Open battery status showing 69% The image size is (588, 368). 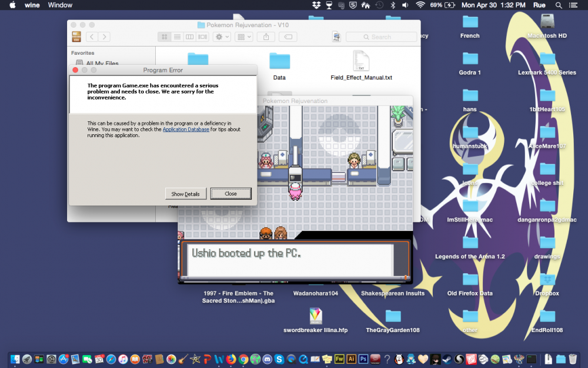pyautogui.click(x=443, y=5)
